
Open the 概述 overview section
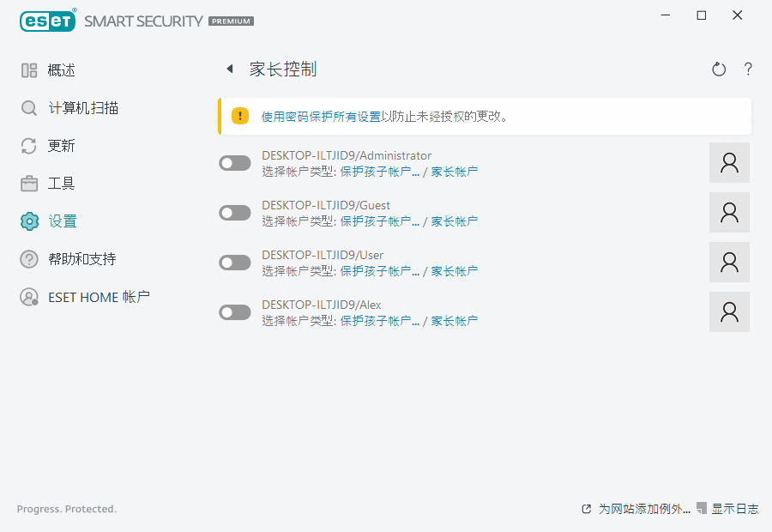tap(61, 70)
